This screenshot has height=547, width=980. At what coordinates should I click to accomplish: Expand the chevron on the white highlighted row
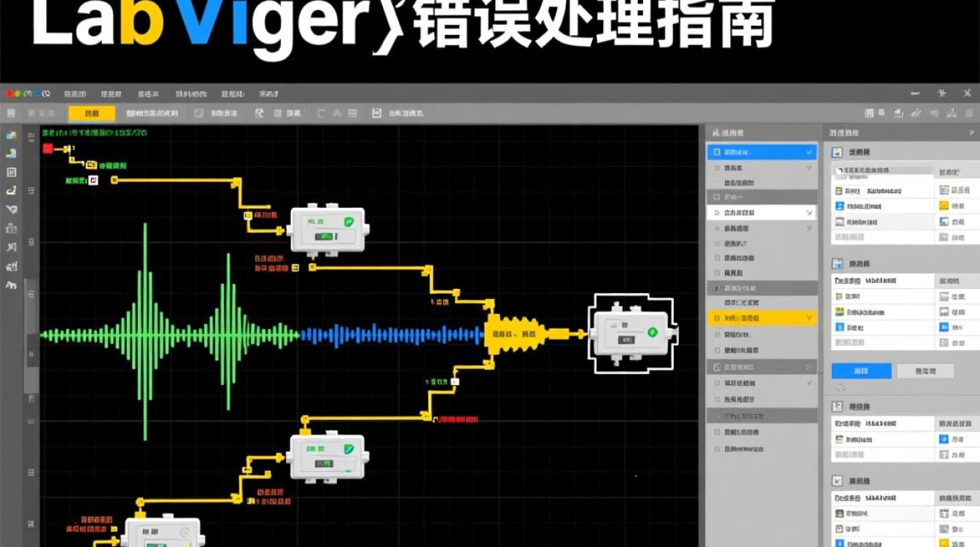[x=809, y=212]
